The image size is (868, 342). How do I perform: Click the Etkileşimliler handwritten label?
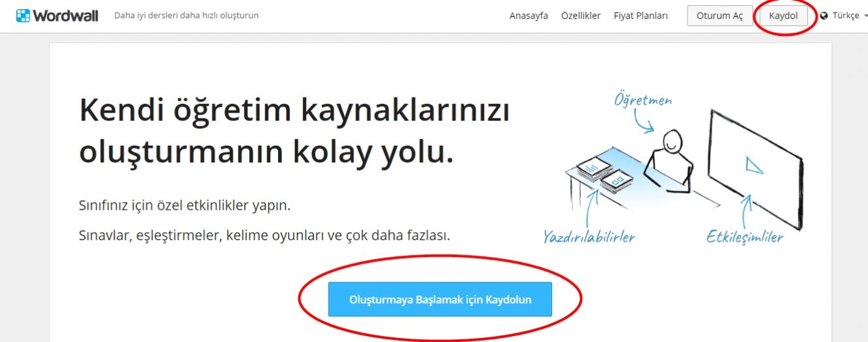pos(744,235)
